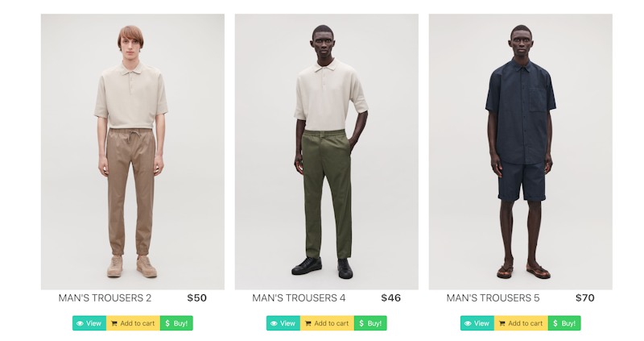Open the tan trousers product photo
The height and width of the screenshot is (341, 644).
click(133, 152)
